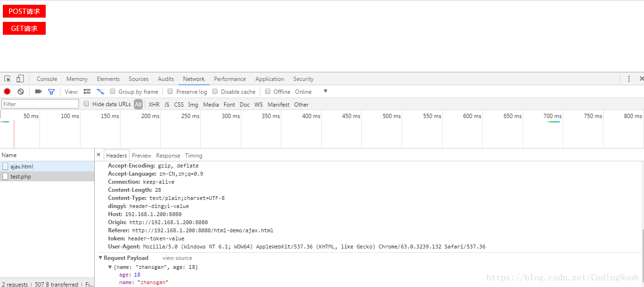Open the network throttling dropdown
Screen dimensions: 644x287
click(326, 91)
